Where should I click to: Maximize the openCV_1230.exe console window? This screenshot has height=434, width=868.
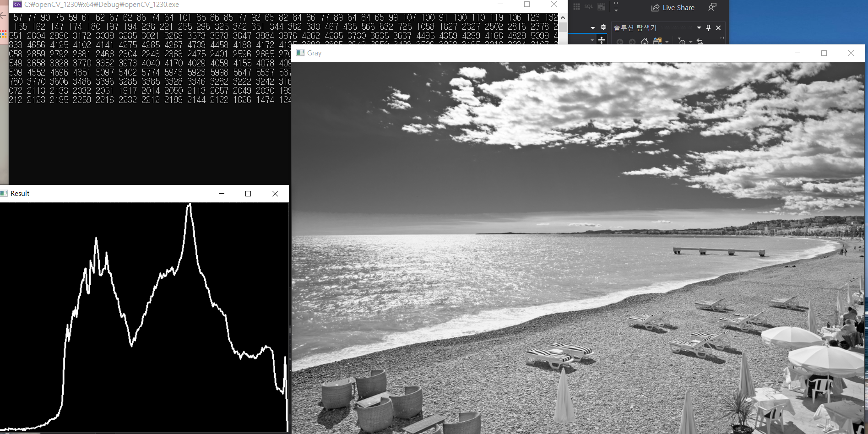coord(527,5)
